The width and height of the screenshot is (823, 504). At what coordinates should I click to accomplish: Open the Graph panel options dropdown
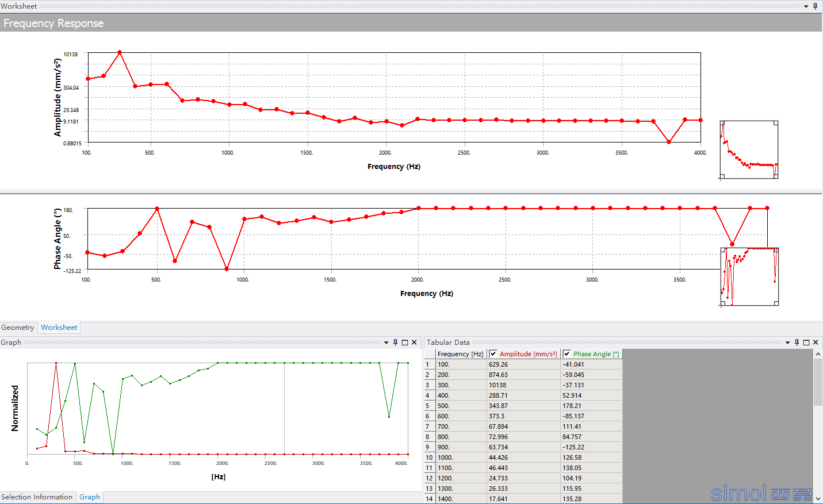tap(386, 343)
